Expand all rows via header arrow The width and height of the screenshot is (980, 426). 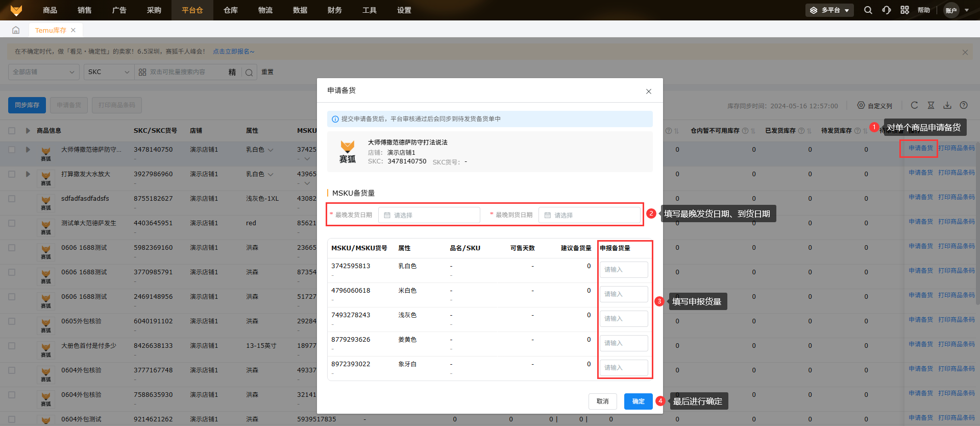tap(28, 131)
